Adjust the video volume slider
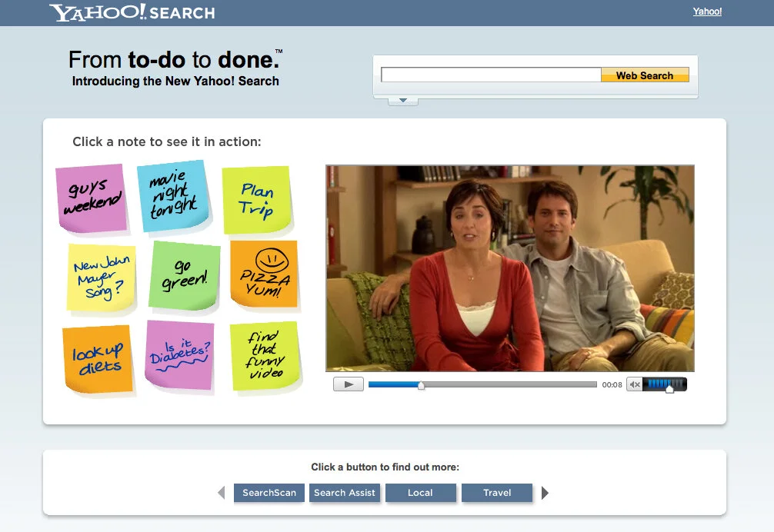This screenshot has width=774, height=532. pos(666,384)
